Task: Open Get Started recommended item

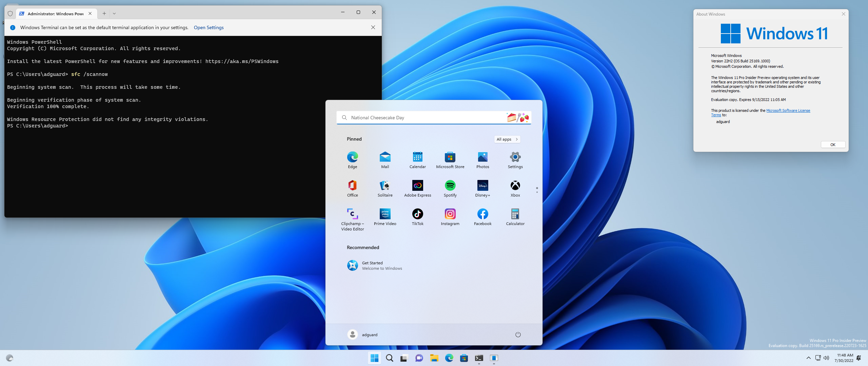Action: [x=375, y=265]
